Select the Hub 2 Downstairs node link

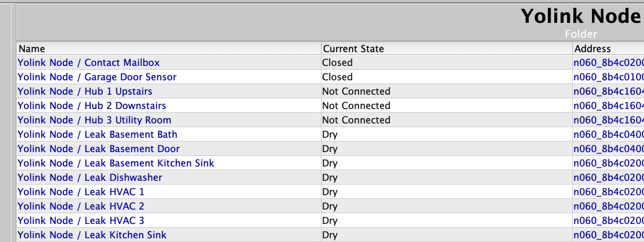tap(92, 106)
